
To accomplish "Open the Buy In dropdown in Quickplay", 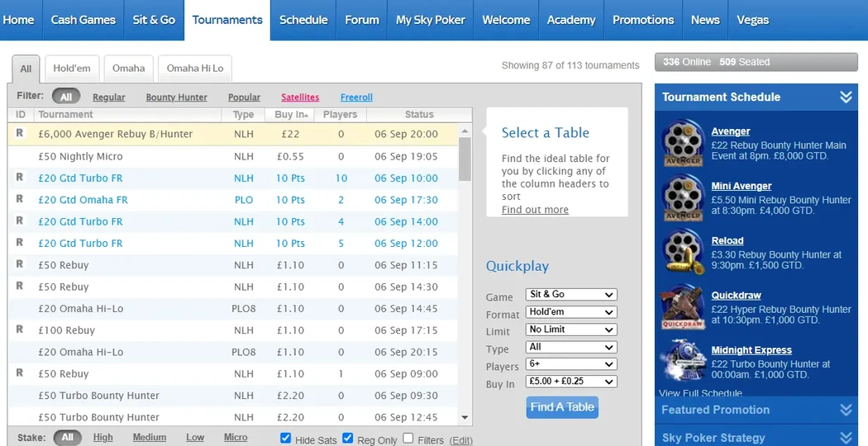I will click(571, 382).
